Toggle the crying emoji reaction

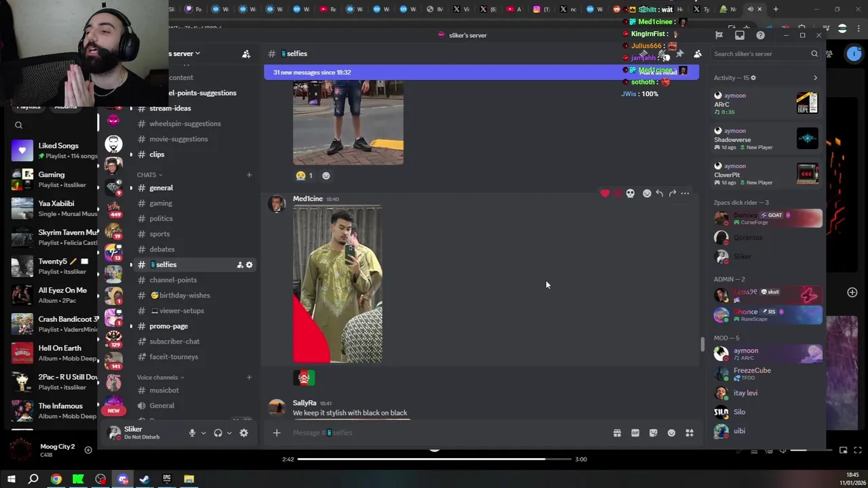point(304,176)
